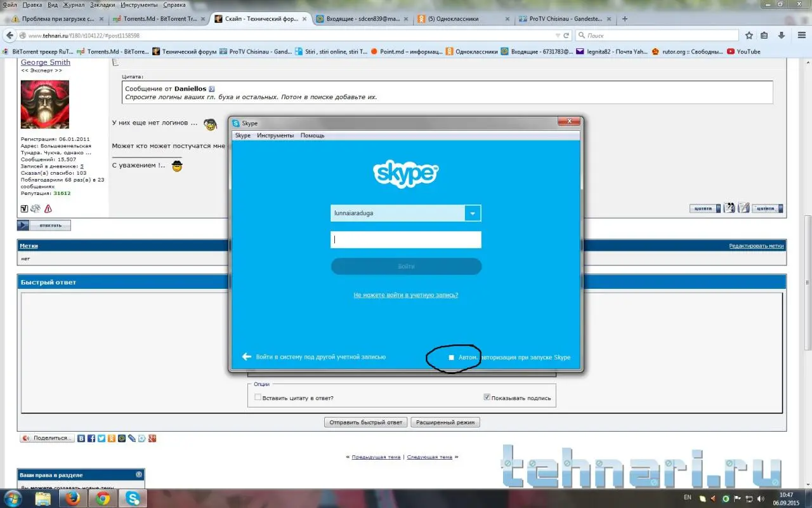Viewport: 812px width, 508px height.
Task: Share the page on Facebook
Action: coord(91,438)
